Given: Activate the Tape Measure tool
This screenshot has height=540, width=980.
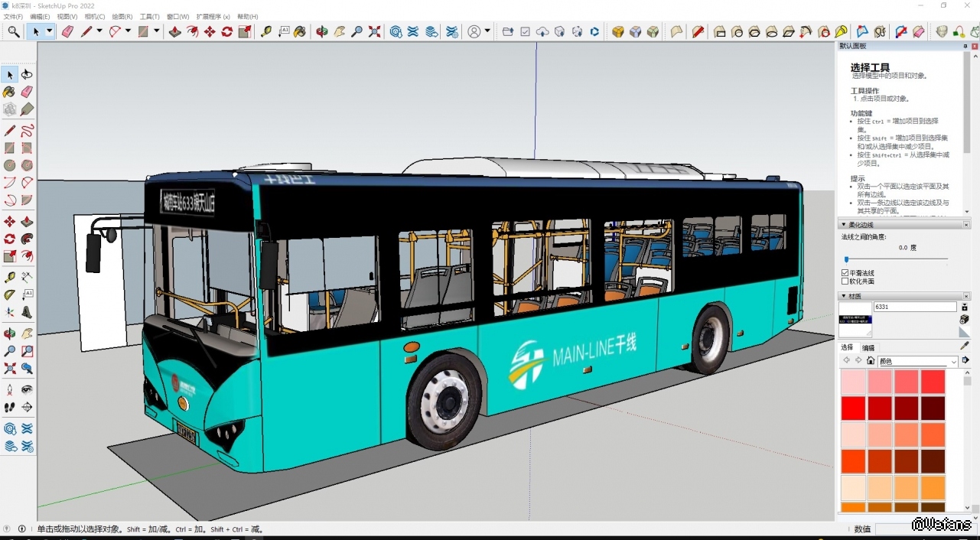Looking at the screenshot, I should 265,31.
